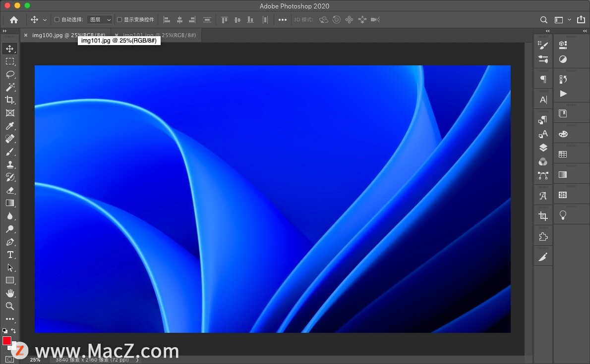Expand the right-most panel dock arrows
Image resolution: width=590 pixels, height=364 pixels.
pyautogui.click(x=585, y=31)
